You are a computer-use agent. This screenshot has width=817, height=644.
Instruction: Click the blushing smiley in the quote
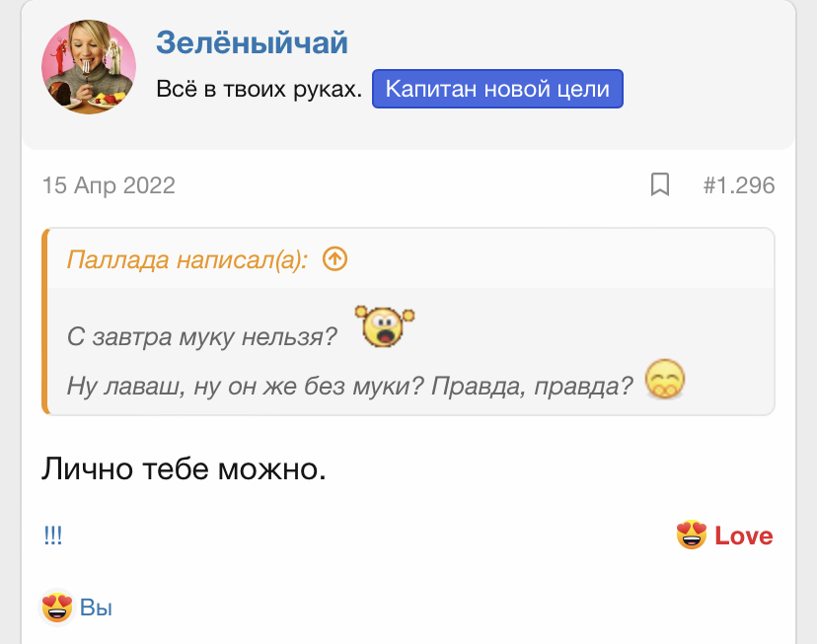pos(665,380)
